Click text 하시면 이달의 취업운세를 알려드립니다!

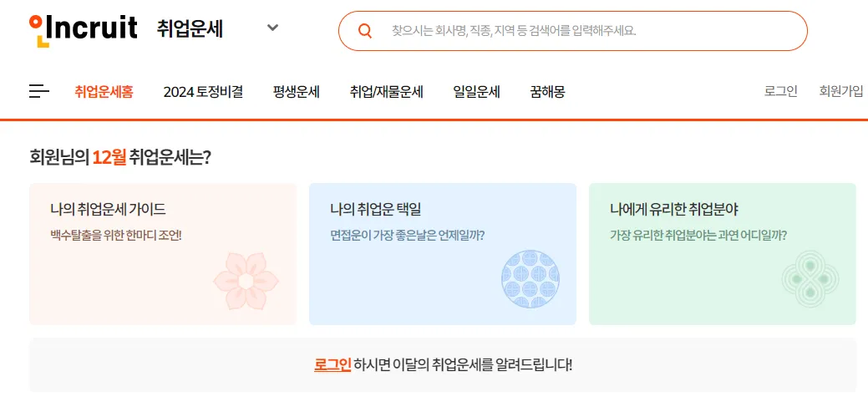point(464,365)
